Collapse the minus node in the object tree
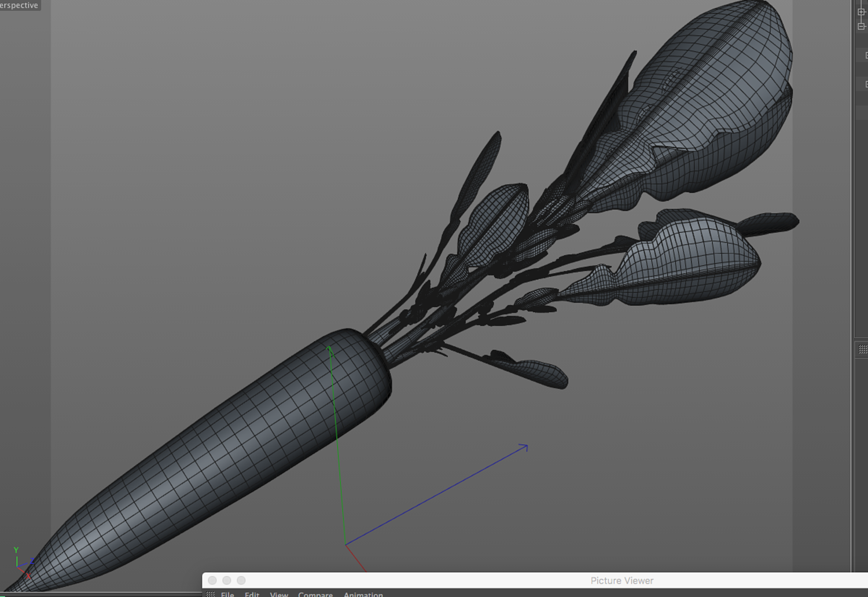Viewport: 868px width, 597px height. [862, 26]
